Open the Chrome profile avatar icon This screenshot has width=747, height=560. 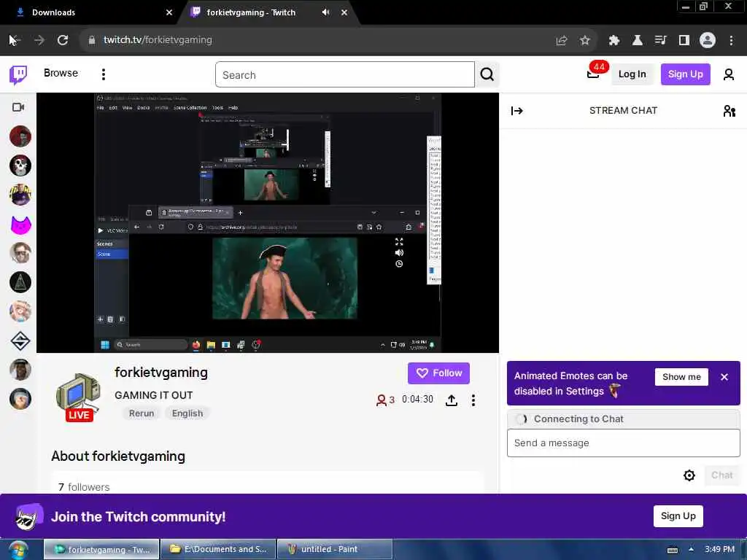(708, 41)
